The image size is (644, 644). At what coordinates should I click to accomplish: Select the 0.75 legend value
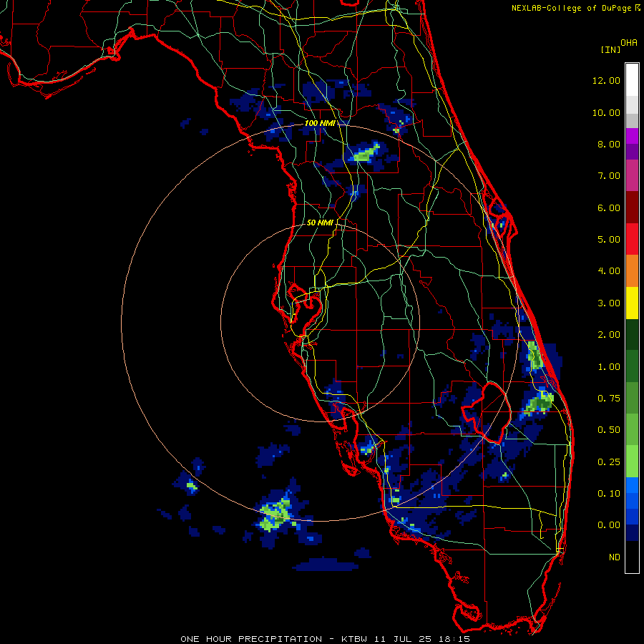coord(609,399)
